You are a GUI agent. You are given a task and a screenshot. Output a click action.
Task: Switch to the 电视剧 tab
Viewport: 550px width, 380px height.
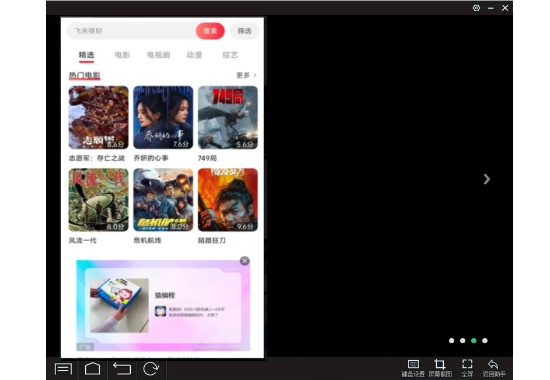coord(158,55)
